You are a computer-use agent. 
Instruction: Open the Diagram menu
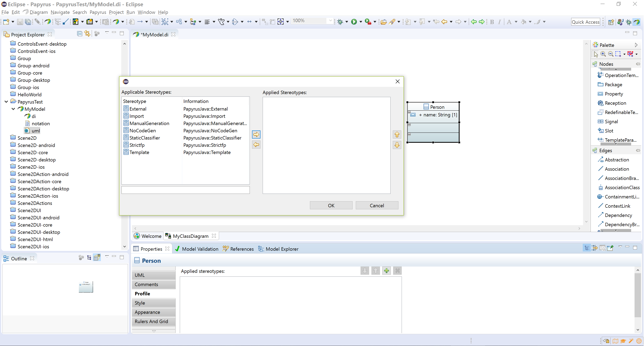[x=38, y=12]
